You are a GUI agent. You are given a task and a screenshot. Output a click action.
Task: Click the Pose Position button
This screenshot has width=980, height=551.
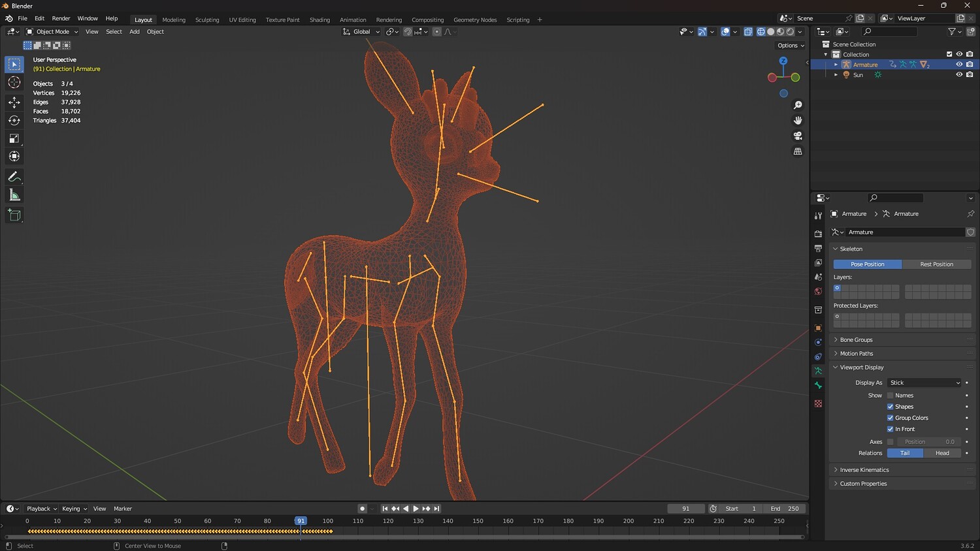[868, 264]
